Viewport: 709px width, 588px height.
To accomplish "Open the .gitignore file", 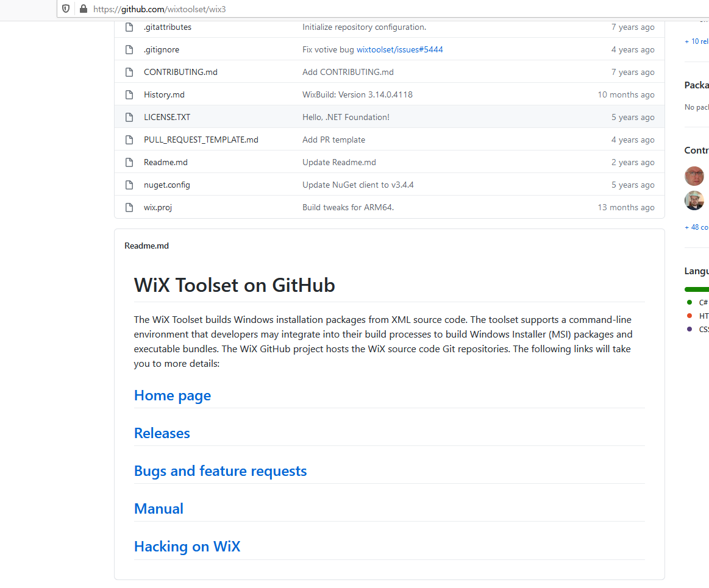I will click(x=162, y=50).
